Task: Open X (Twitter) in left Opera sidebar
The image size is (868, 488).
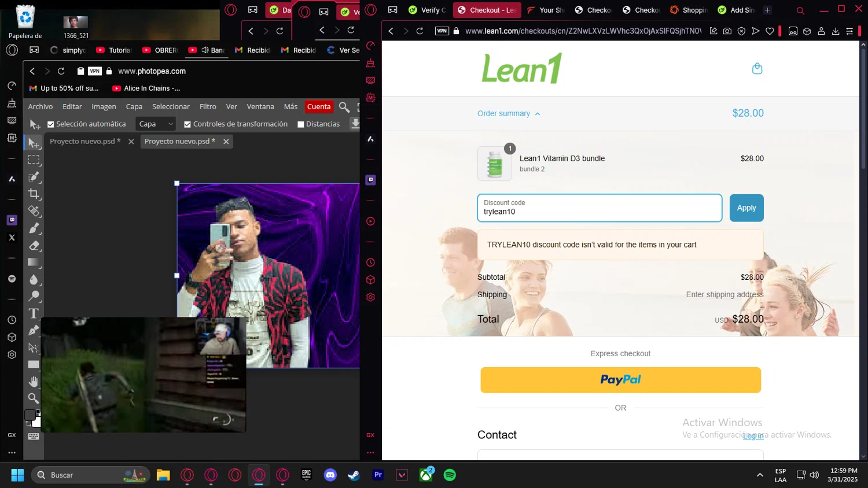Action: [x=12, y=237]
